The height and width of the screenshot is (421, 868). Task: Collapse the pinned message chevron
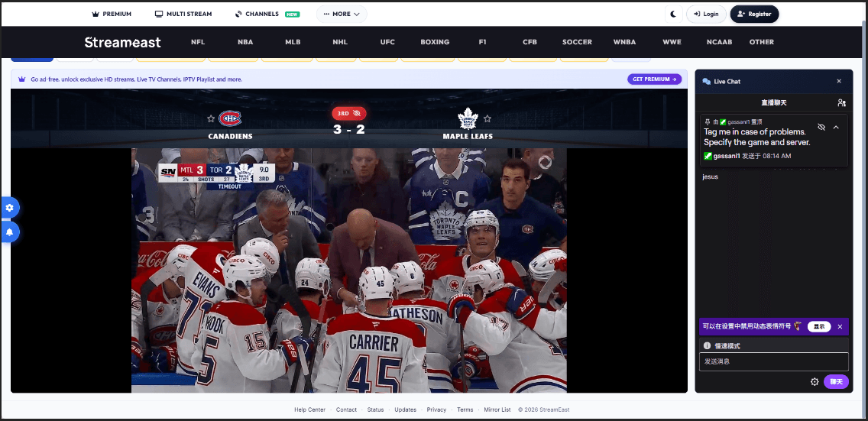(836, 128)
